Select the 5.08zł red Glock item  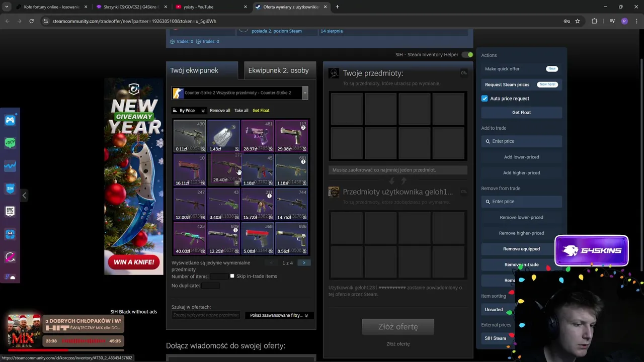(x=257, y=238)
